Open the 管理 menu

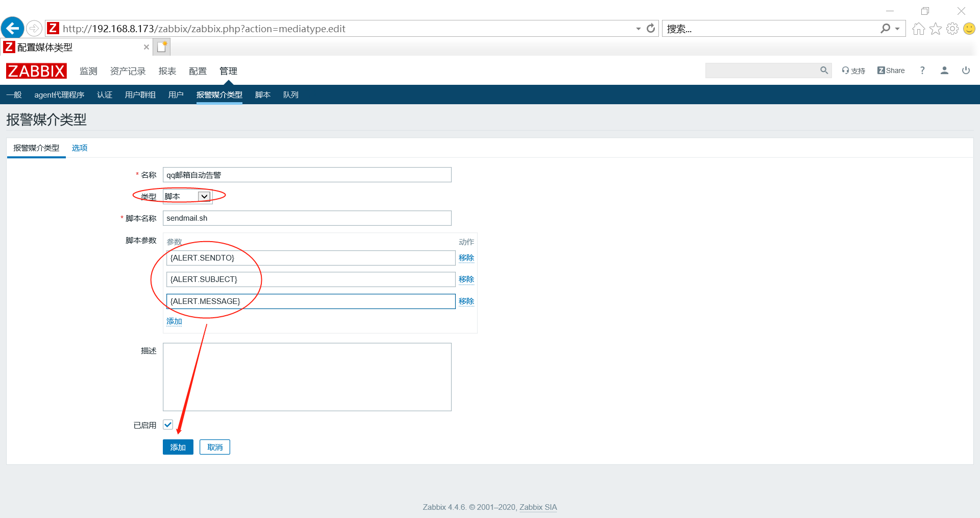pyautogui.click(x=229, y=71)
